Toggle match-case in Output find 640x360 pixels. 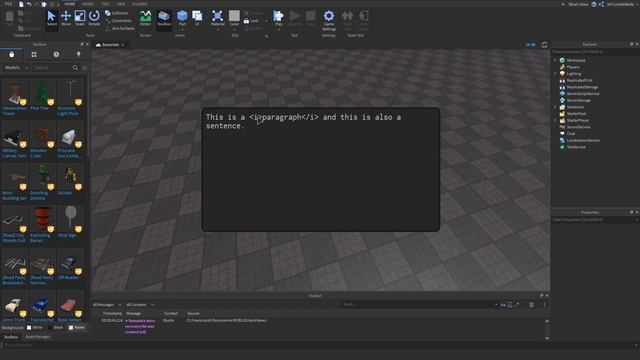tap(503, 305)
